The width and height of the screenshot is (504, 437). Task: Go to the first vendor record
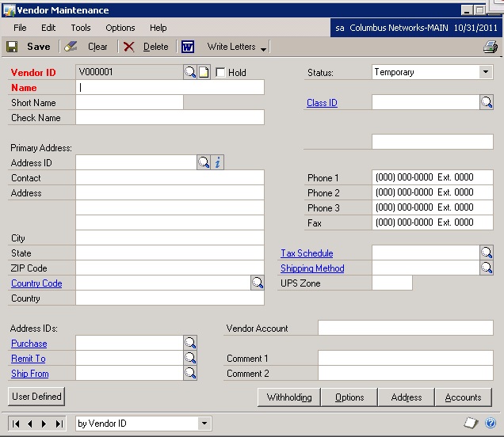pos(15,424)
